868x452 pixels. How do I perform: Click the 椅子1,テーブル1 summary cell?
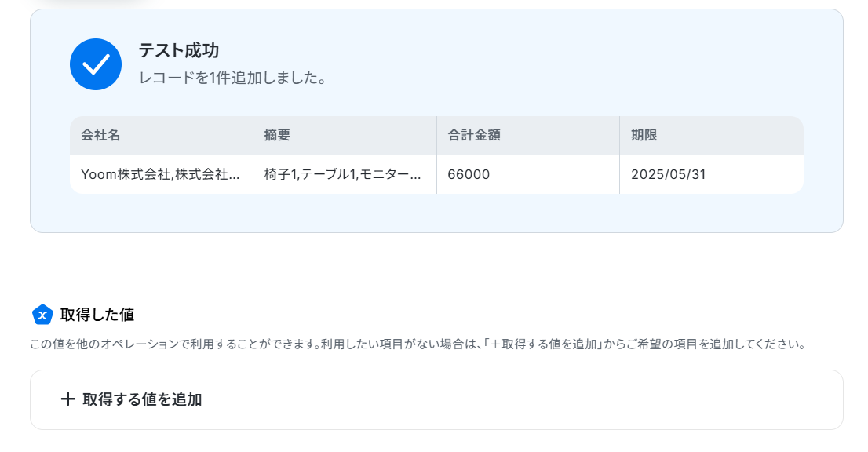point(345,174)
